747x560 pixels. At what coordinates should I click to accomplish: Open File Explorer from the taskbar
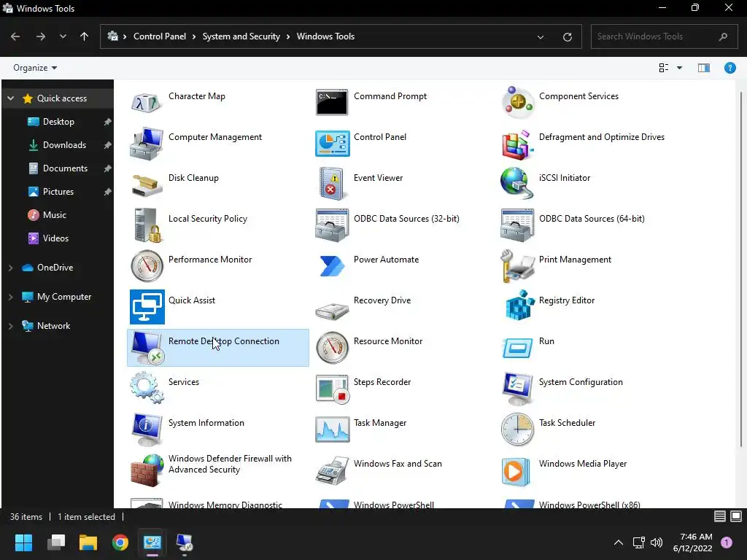(88, 542)
